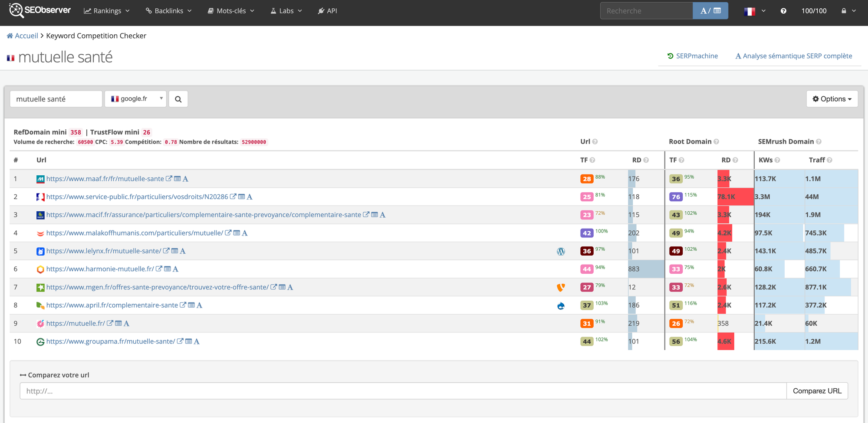The image size is (868, 423).
Task: Open the macif.fr complementaire-sante URL link
Action: click(x=204, y=215)
